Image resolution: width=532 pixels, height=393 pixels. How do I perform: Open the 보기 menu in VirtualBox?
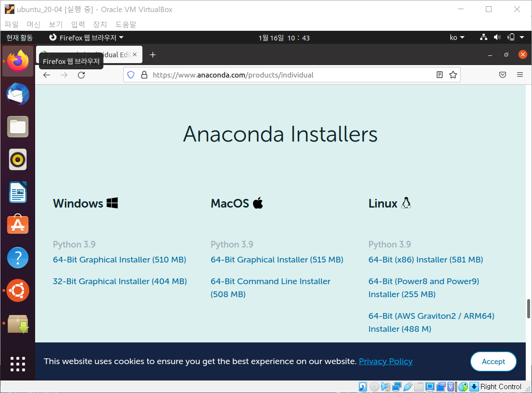point(56,25)
